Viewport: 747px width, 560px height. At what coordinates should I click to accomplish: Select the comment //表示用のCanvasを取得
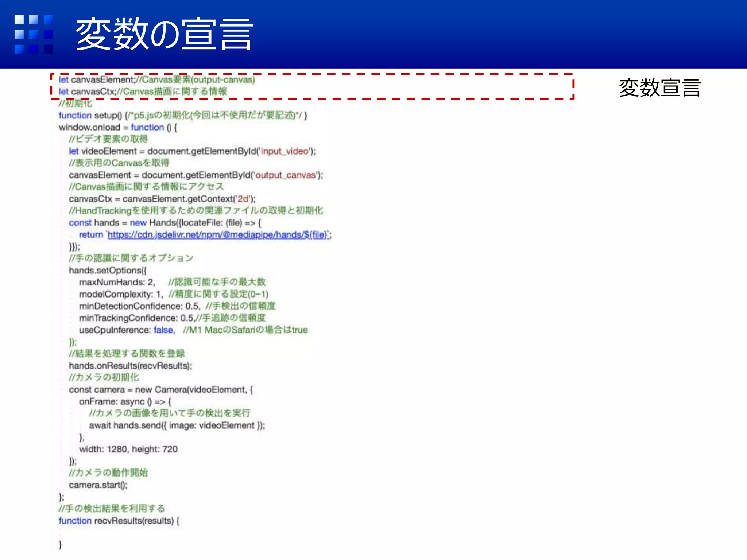119,163
